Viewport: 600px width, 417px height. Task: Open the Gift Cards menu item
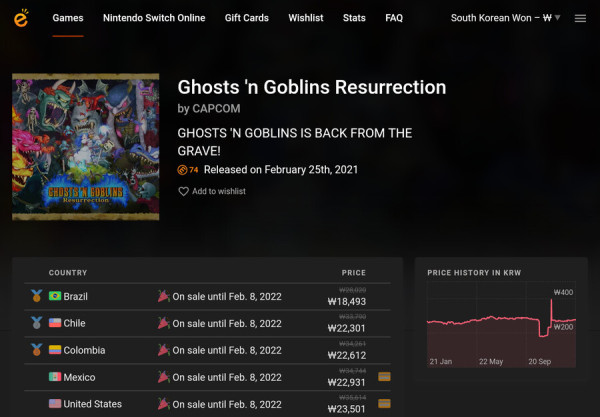[x=246, y=18]
